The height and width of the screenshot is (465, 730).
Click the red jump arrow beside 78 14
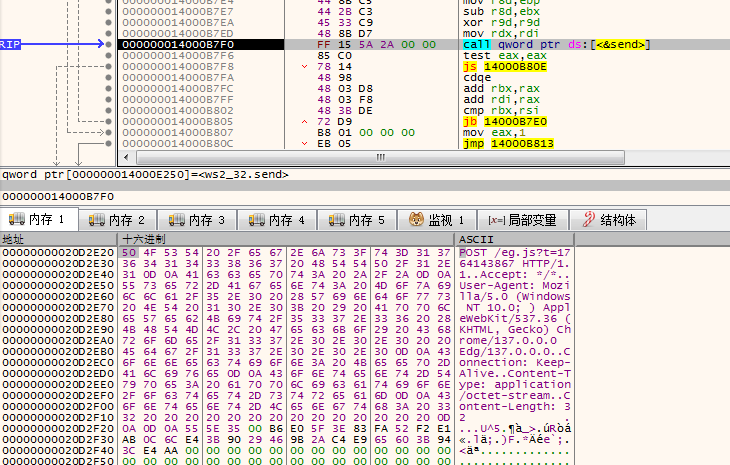click(304, 67)
